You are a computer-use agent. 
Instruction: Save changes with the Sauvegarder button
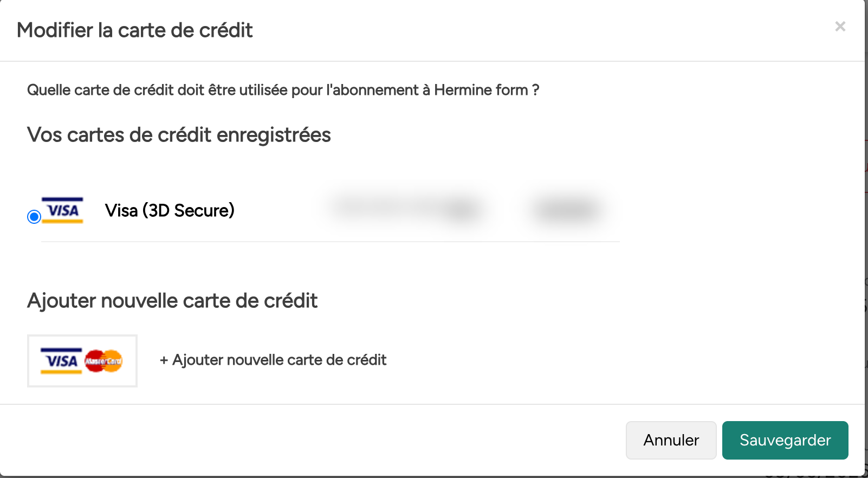coord(785,440)
